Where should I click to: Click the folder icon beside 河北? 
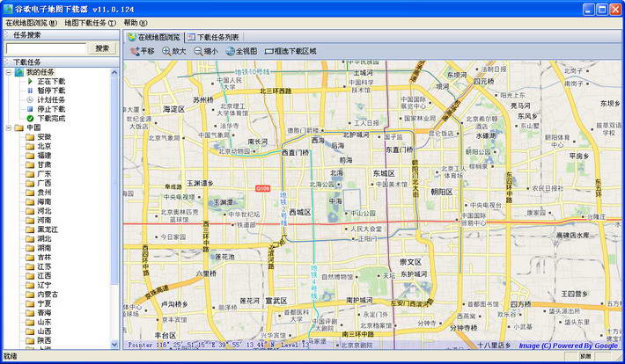[30, 211]
